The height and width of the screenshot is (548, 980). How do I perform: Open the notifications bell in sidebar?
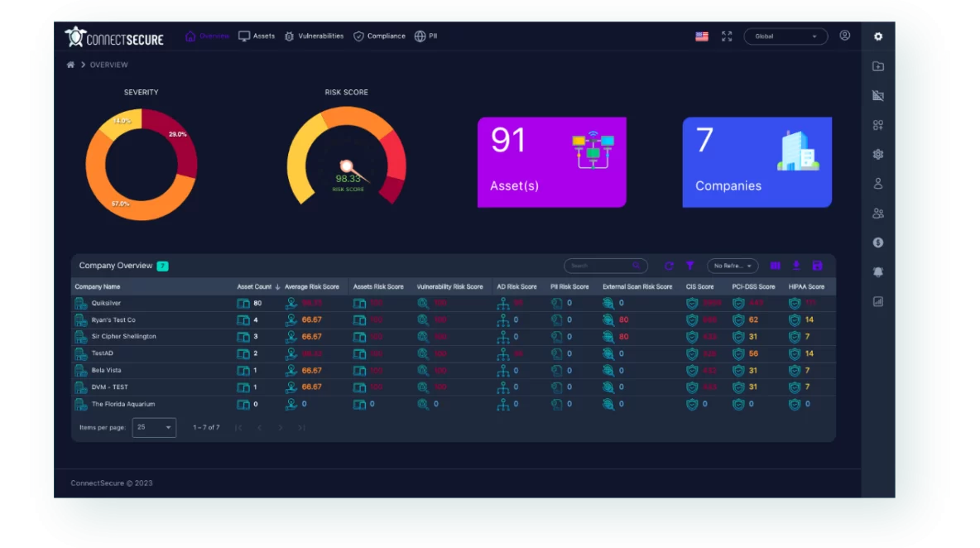(878, 272)
